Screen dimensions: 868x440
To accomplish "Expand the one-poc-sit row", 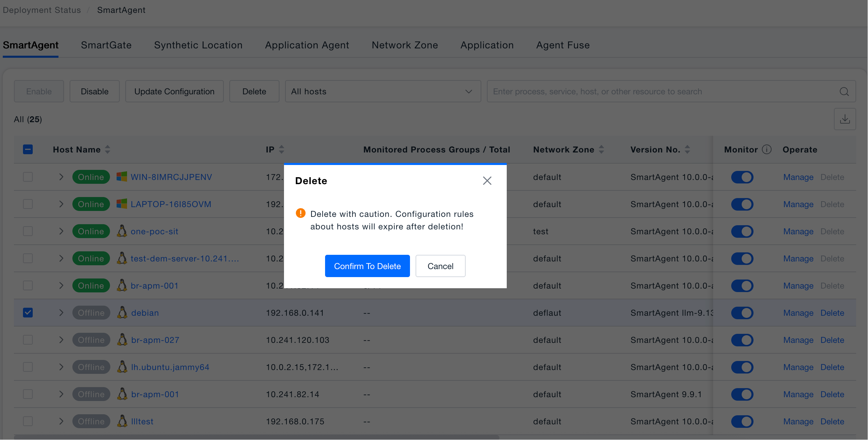I will coord(61,231).
